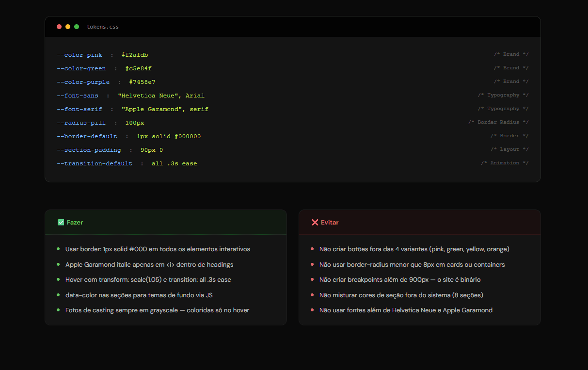Screen dimensions: 588x370
Task: Click the --font-serif token name
Action: [x=79, y=109]
